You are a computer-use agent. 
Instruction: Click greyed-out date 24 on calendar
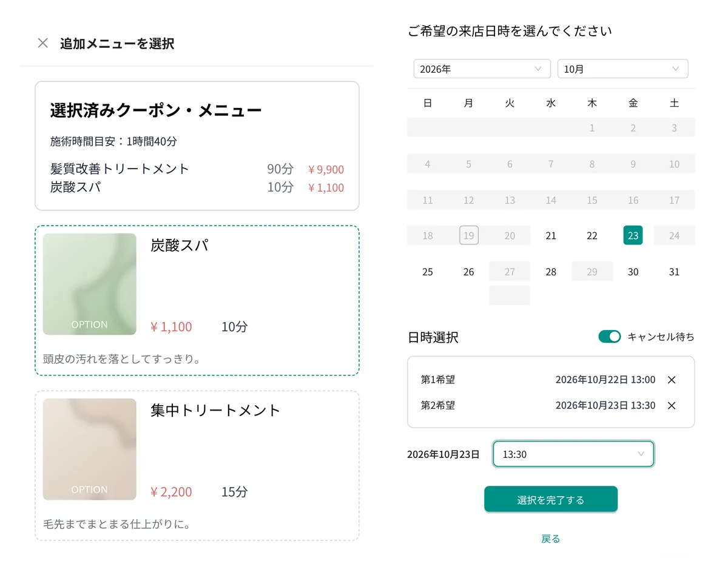[674, 236]
